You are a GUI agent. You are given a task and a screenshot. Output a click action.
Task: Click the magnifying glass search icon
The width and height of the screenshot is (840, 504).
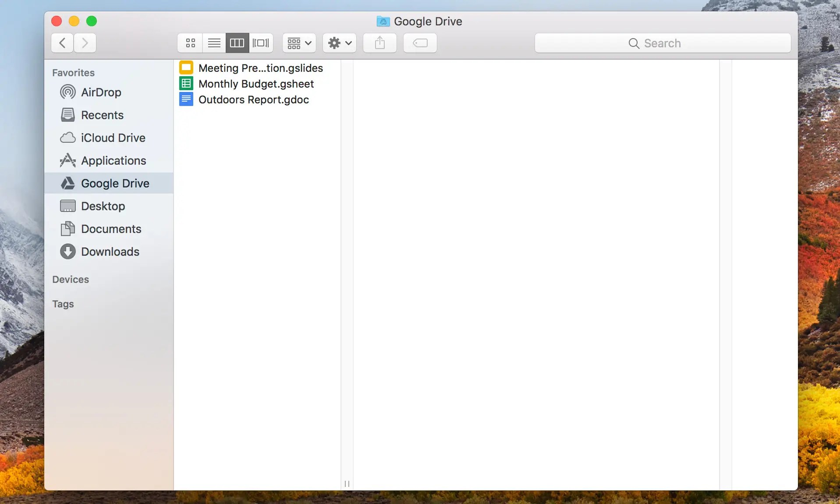click(634, 43)
